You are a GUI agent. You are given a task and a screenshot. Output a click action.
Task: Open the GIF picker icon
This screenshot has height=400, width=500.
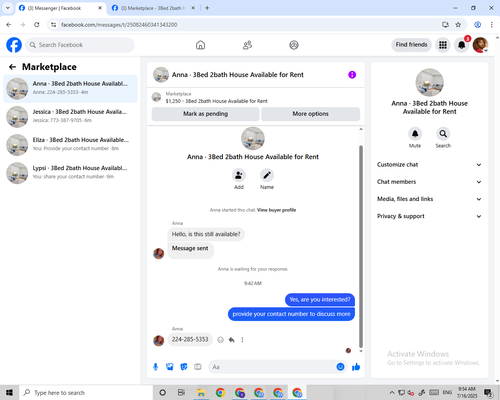(198, 367)
